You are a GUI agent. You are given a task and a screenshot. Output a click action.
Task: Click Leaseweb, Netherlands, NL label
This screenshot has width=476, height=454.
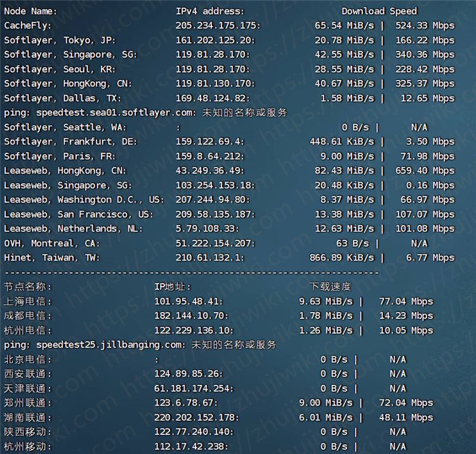tap(73, 229)
